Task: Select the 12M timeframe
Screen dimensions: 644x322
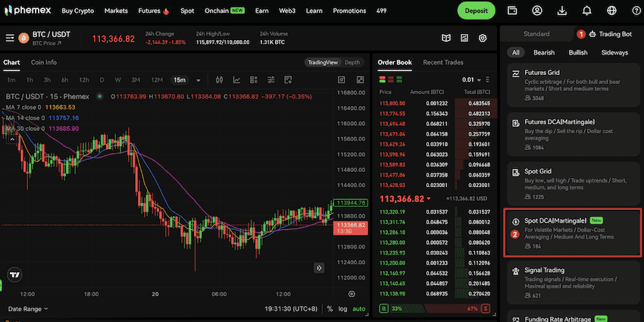Action: point(157,80)
